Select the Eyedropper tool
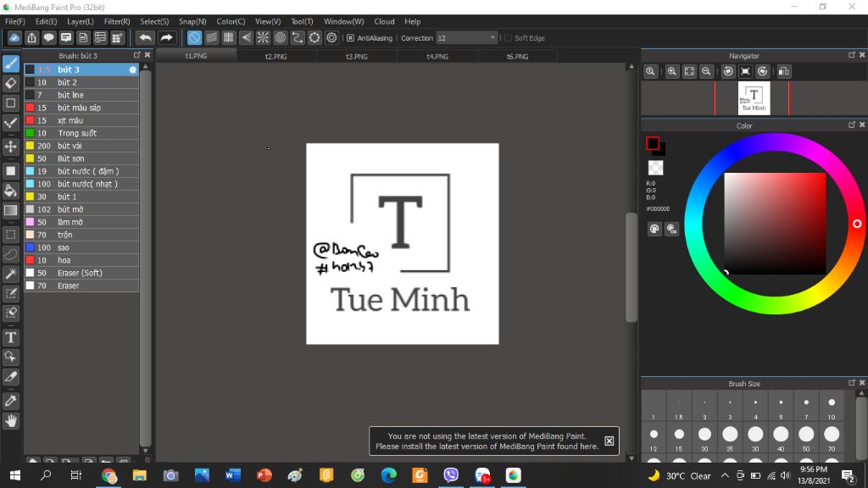 pyautogui.click(x=10, y=401)
